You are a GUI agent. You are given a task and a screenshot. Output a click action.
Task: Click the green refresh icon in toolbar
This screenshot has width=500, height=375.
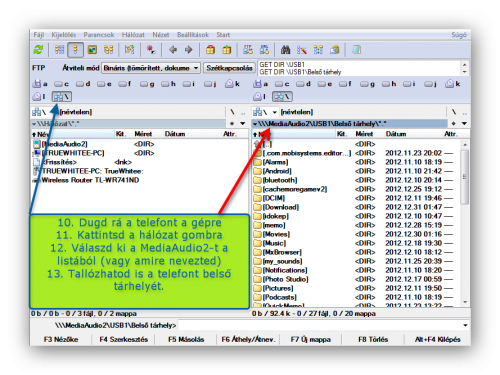coord(38,50)
